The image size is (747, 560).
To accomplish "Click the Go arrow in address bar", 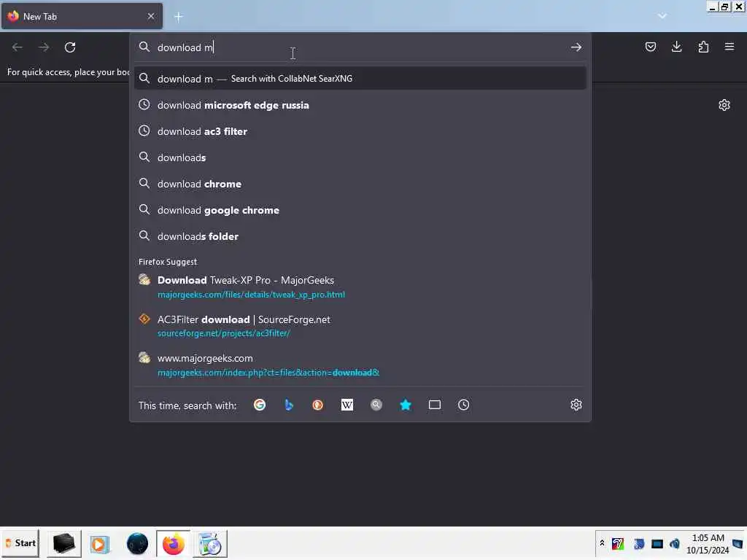I will coord(576,47).
